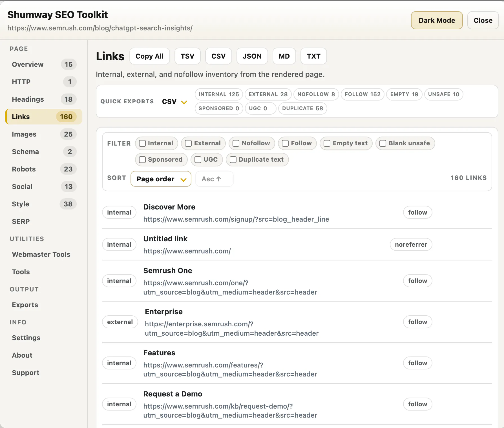Click the follow tag on Discover More row
The image size is (504, 428).
417,212
